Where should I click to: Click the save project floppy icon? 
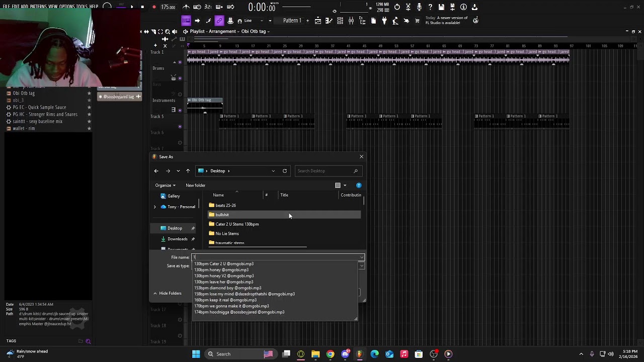(441, 7)
